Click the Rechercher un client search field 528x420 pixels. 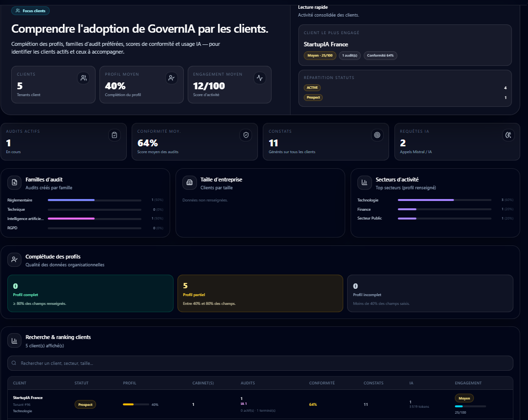[260, 363]
